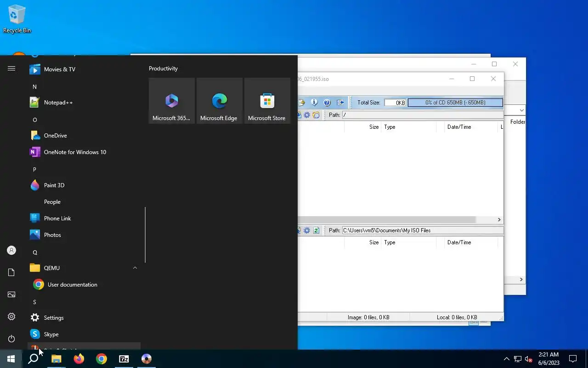
Task: Expand the Start menu hamburger navigation
Action: [11, 69]
